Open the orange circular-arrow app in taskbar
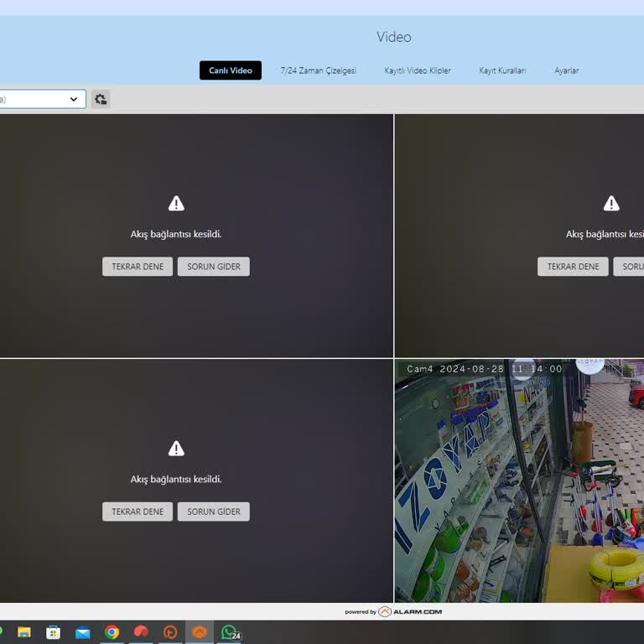 [170, 631]
